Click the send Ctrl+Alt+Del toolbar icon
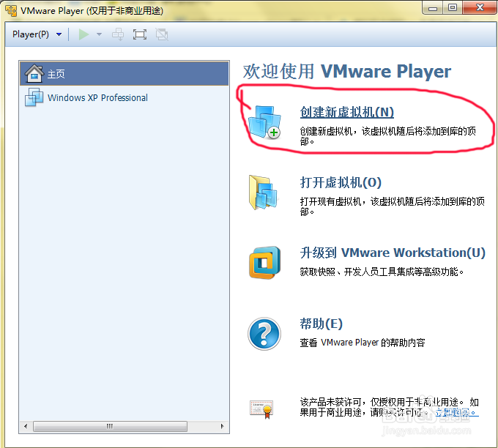The image size is (498, 448). pyautogui.click(x=118, y=34)
